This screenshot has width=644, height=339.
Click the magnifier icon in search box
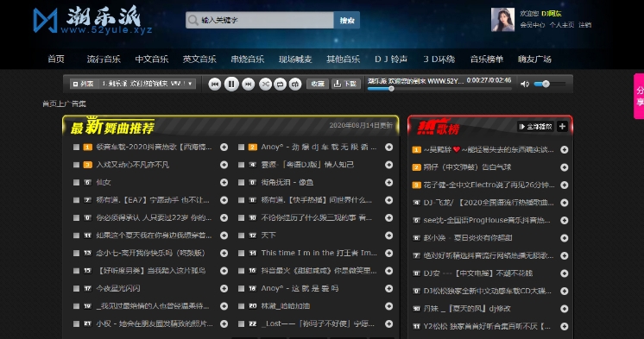coord(193,20)
